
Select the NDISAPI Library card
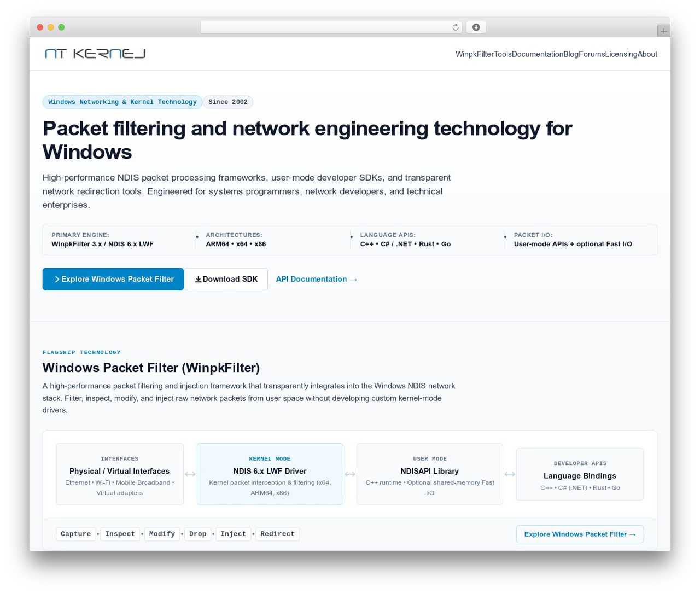point(430,474)
